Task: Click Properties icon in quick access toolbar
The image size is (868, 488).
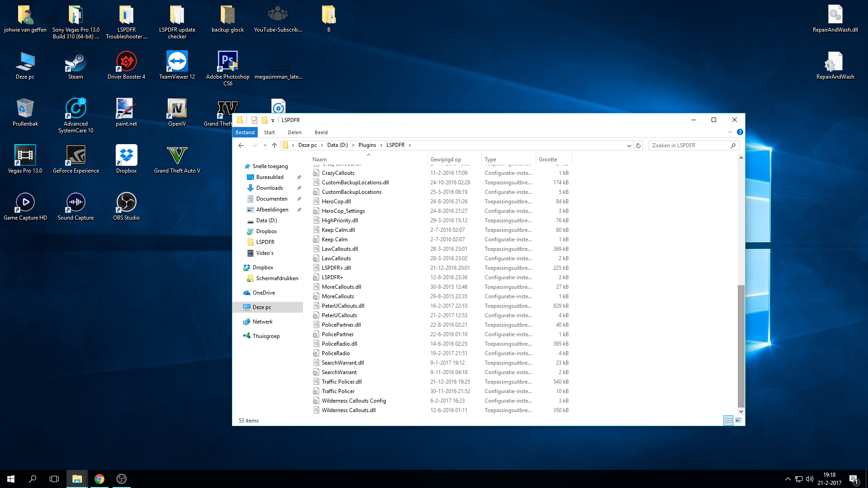Action: point(255,120)
